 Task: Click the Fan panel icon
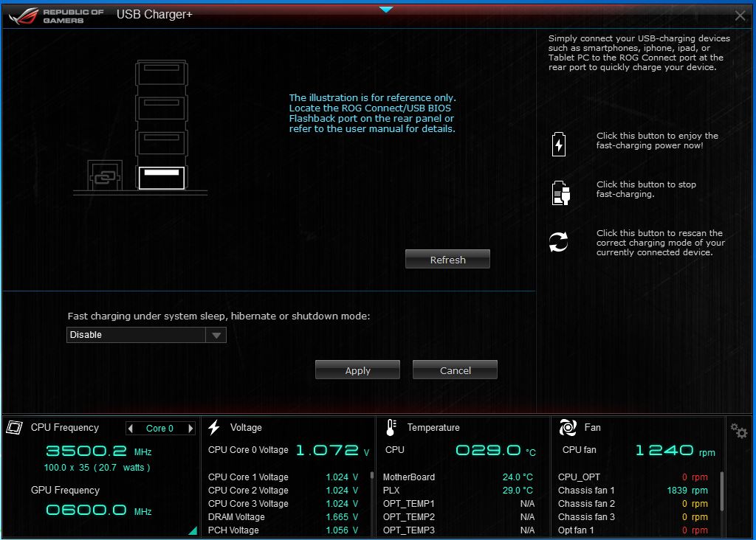point(568,427)
